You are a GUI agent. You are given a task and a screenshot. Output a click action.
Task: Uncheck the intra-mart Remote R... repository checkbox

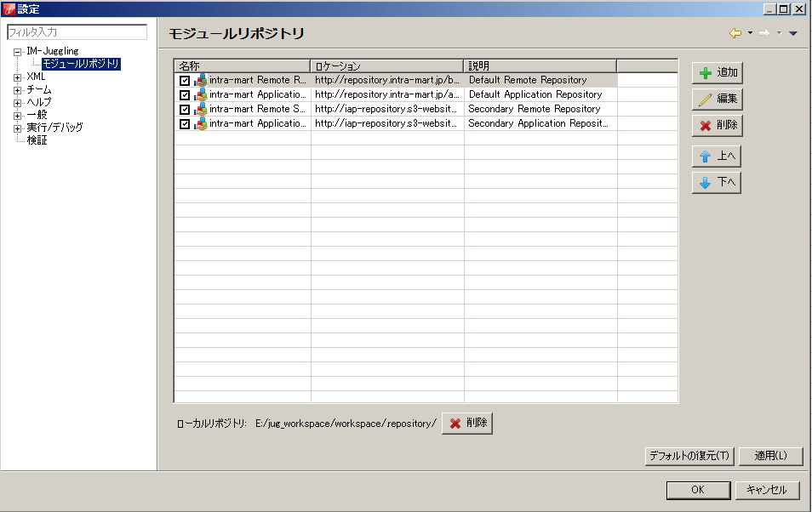[x=185, y=81]
